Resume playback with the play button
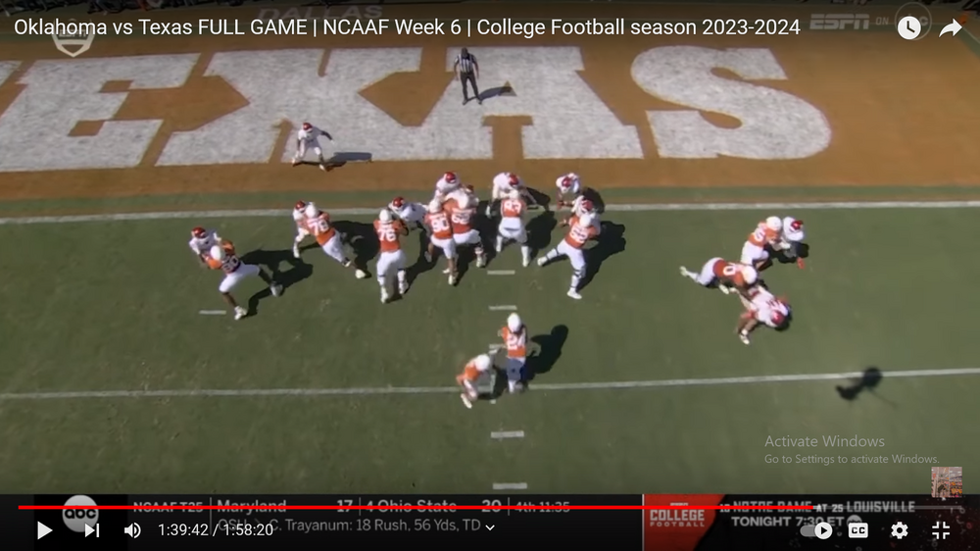 coord(44,530)
